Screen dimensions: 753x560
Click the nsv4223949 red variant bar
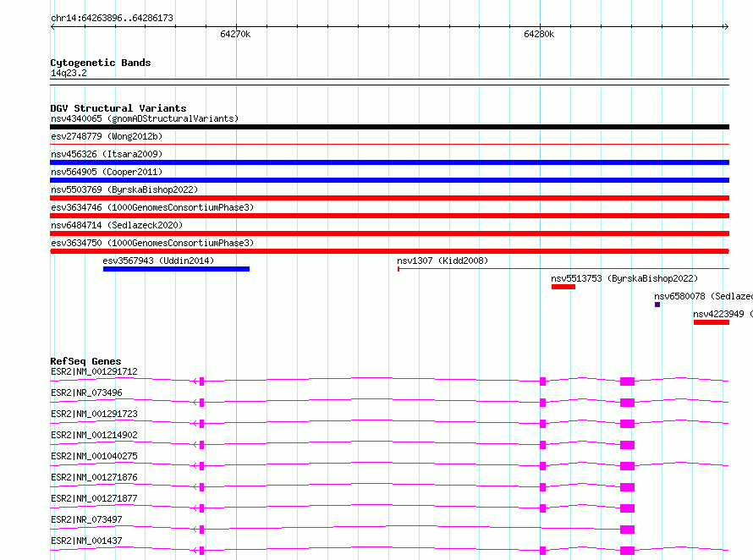712,322
